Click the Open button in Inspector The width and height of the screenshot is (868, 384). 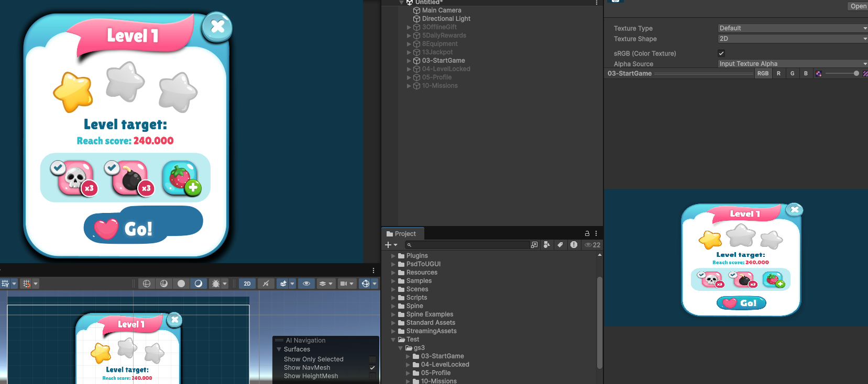858,6
